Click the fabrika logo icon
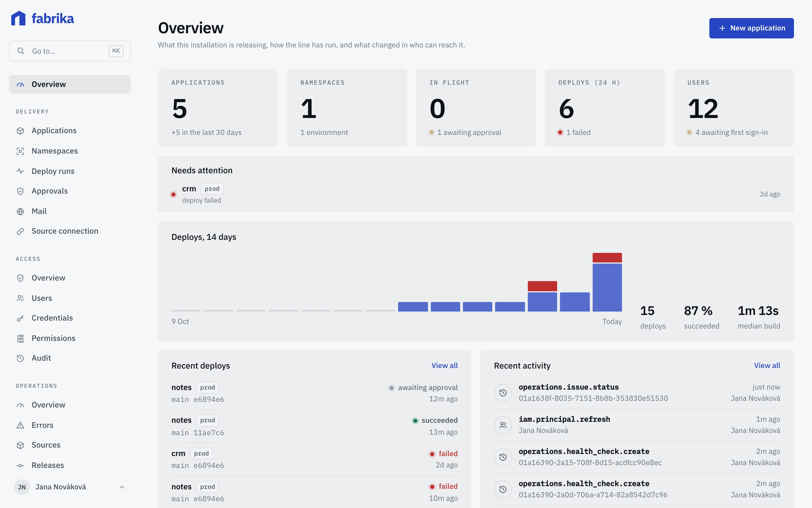This screenshot has width=812, height=508. [x=18, y=18]
